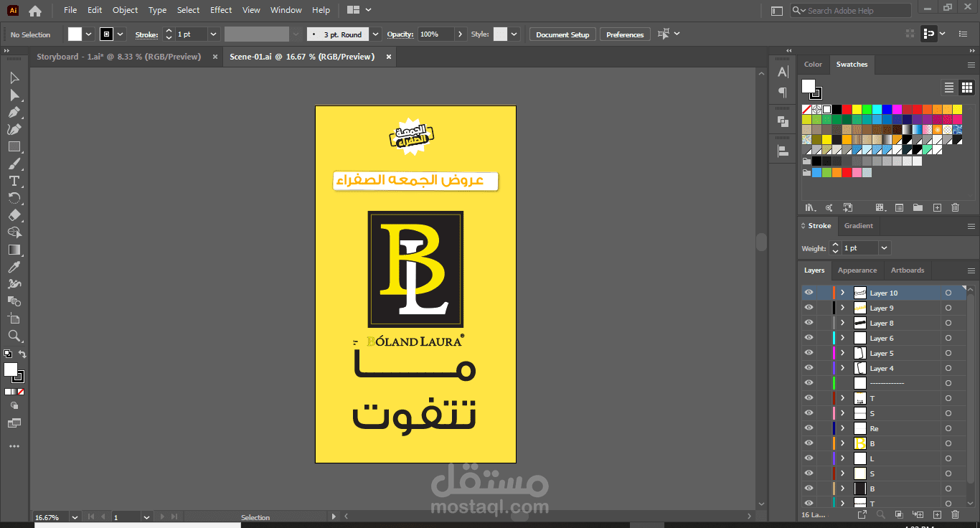Open brush definition 3 pt. Round dropdown
The width and height of the screenshot is (980, 528).
coord(375,34)
